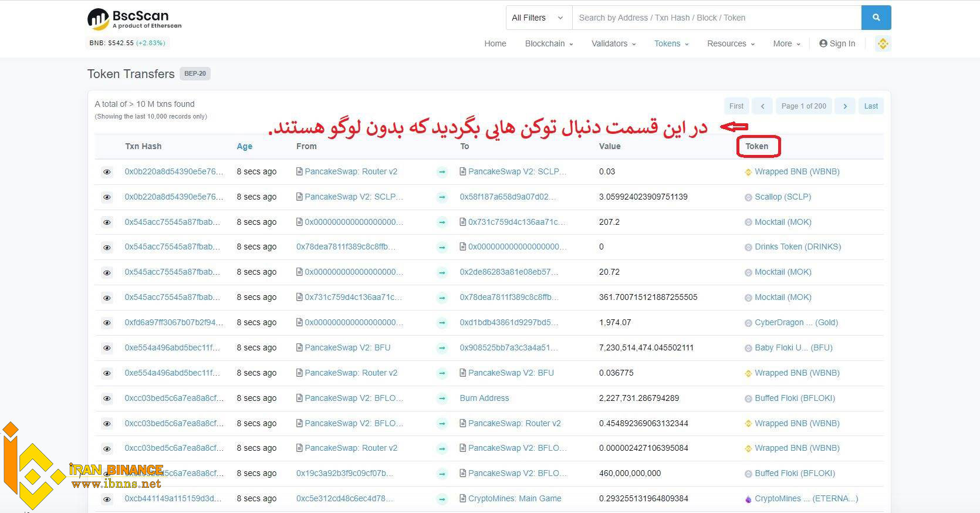Image resolution: width=980 pixels, height=513 pixels.
Task: Click the value 361.700715121887255505
Action: click(x=648, y=297)
